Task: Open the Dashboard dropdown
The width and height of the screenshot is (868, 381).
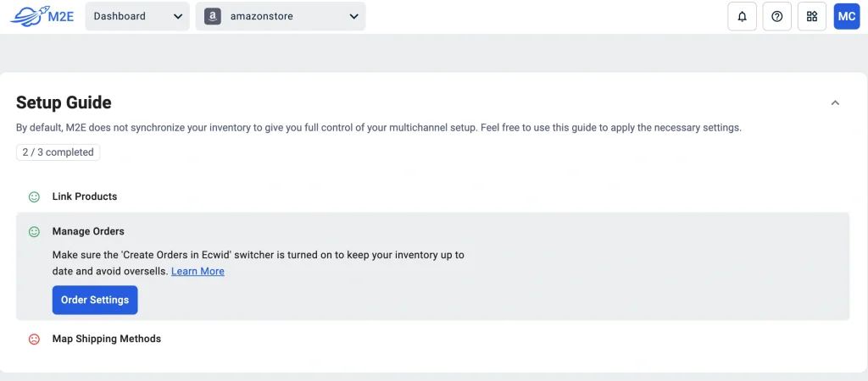Action: pyautogui.click(x=136, y=16)
